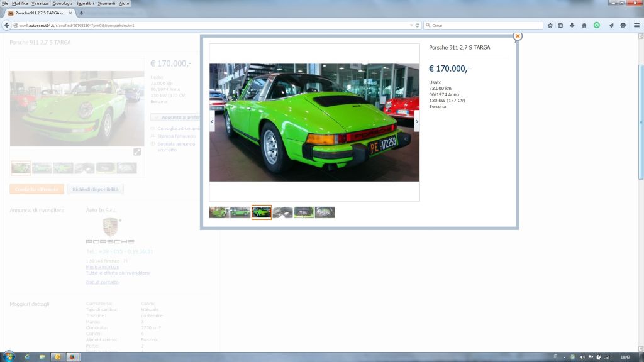This screenshot has height=362, width=644.
Task: Go to home page icon
Action: tap(584, 25)
